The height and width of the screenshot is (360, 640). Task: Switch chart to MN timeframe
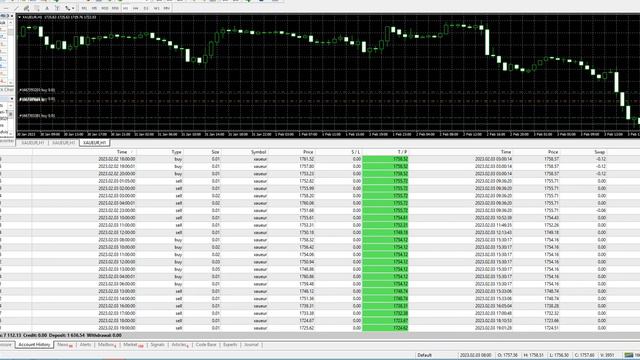(167, 8)
